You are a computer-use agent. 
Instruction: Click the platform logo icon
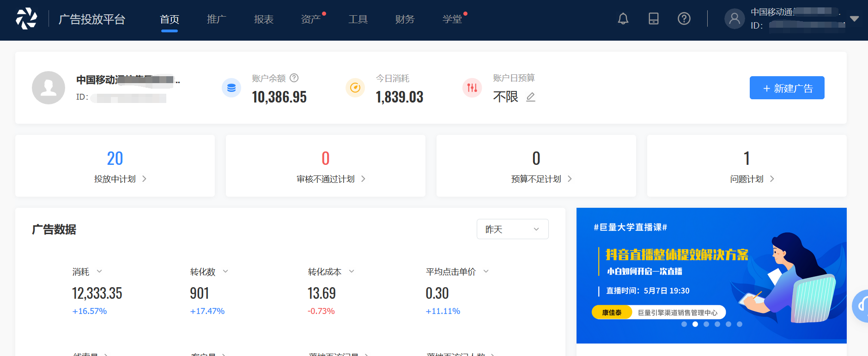click(x=26, y=19)
